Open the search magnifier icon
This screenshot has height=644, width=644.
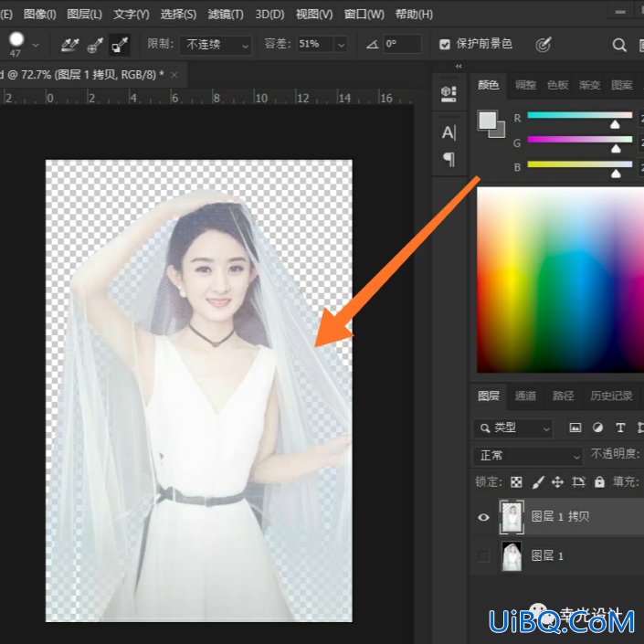(x=619, y=45)
